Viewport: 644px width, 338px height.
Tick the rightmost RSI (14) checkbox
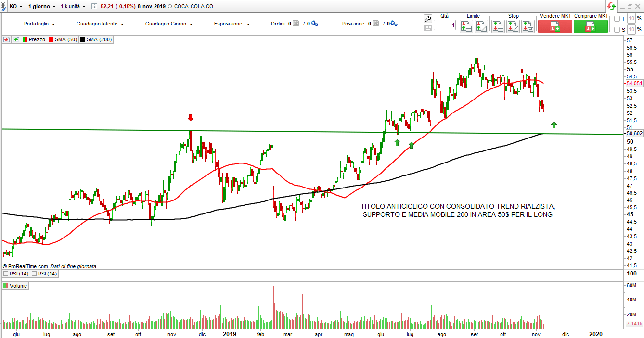point(35,274)
